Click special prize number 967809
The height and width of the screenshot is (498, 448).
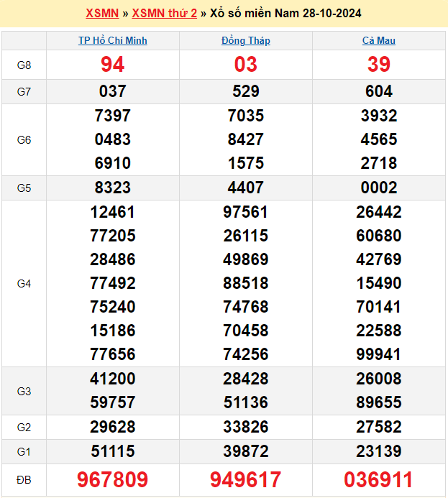click(x=113, y=480)
